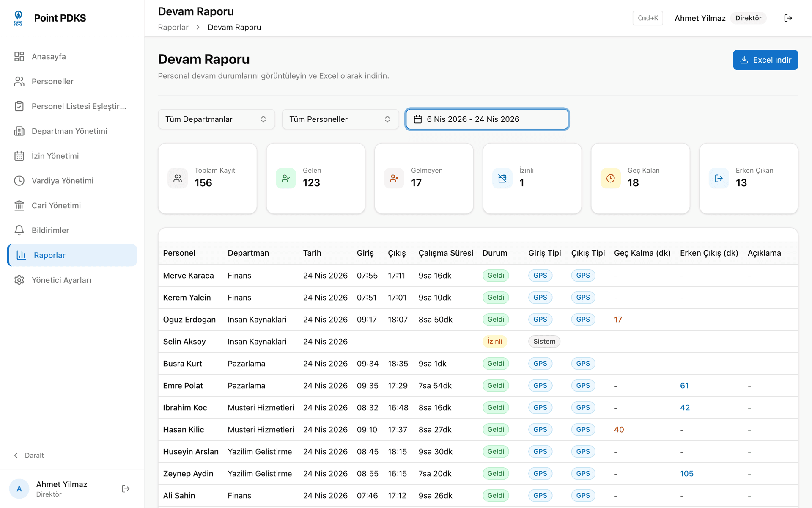Click the Tüm Departmanlar chevron arrows

point(263,119)
